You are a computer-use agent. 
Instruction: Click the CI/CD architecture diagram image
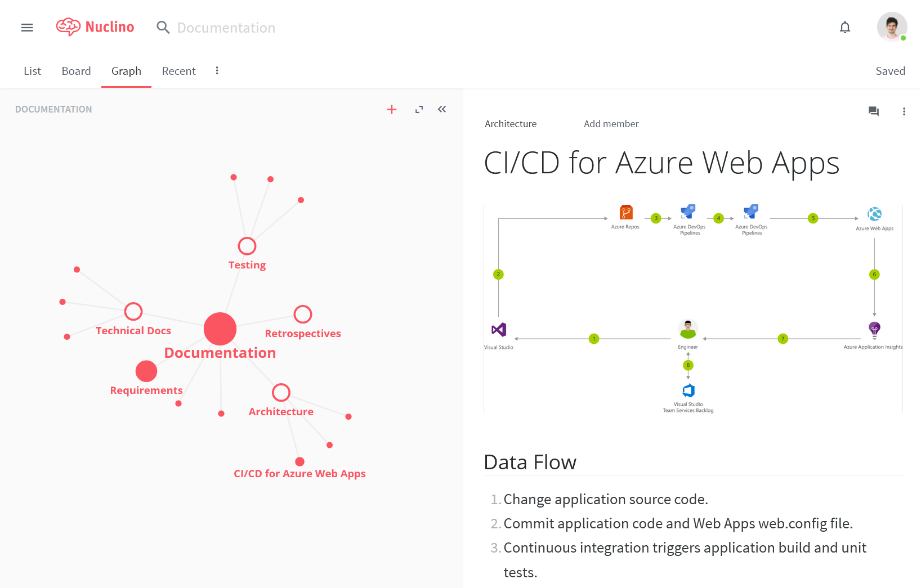pyautogui.click(x=694, y=308)
